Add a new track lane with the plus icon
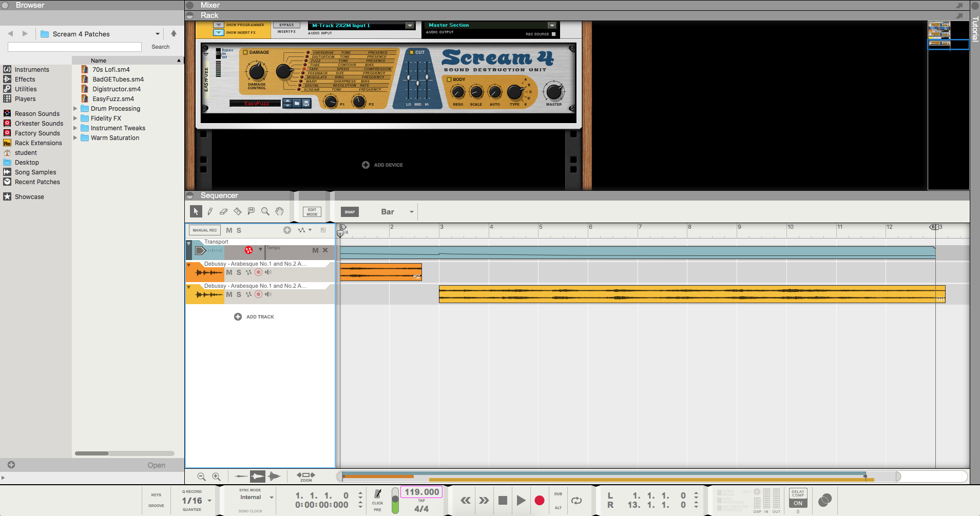The width and height of the screenshot is (980, 516). (287, 230)
